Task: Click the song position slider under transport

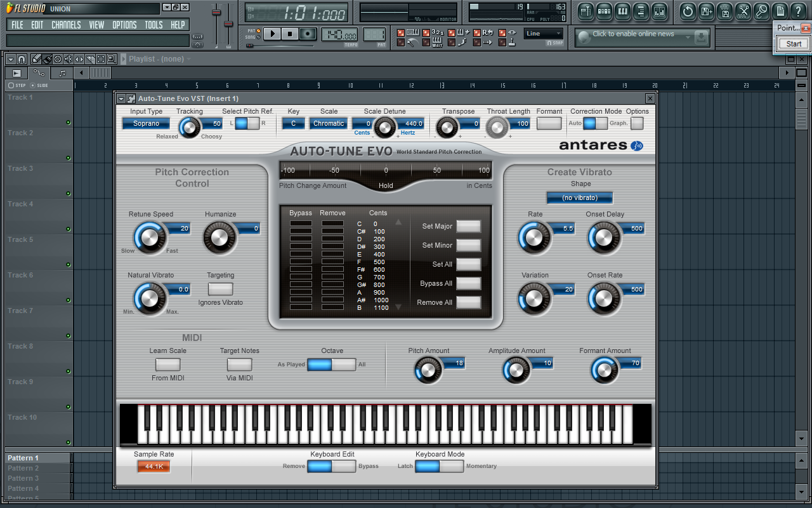Action: tap(279, 46)
